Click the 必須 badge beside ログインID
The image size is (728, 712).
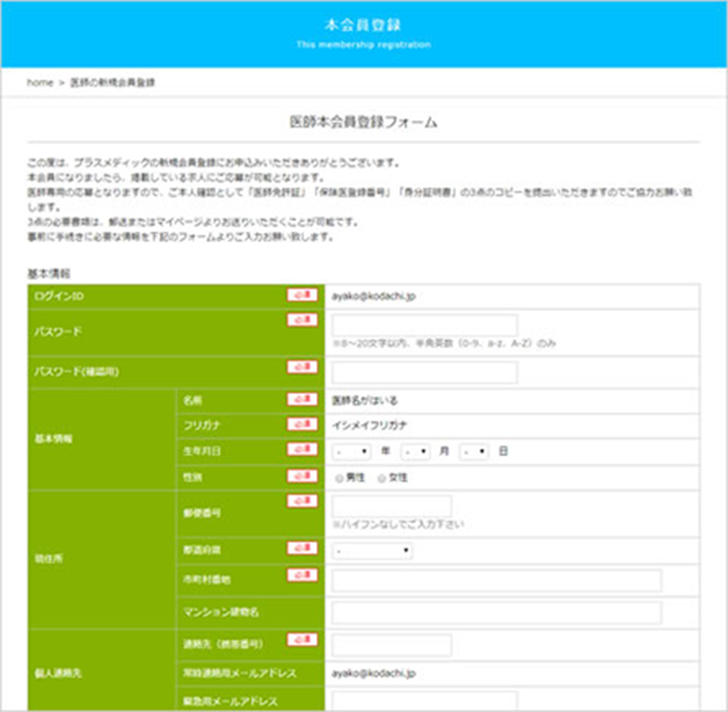click(301, 295)
